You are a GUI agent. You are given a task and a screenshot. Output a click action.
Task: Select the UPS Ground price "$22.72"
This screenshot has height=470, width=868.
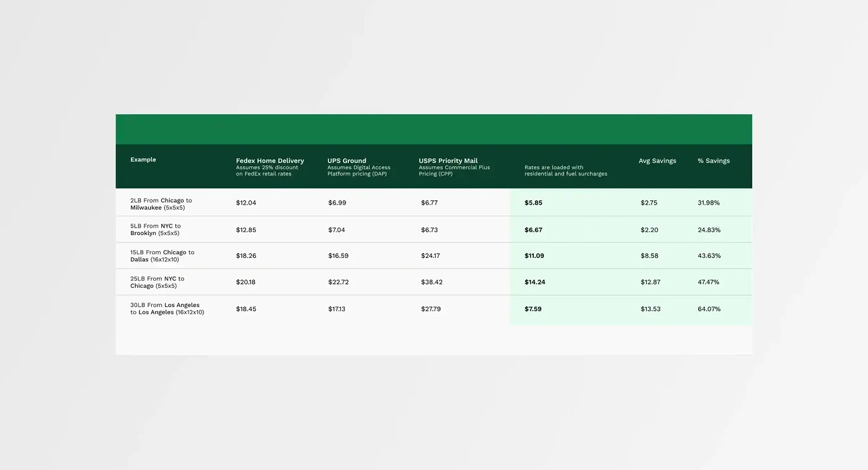click(x=339, y=282)
